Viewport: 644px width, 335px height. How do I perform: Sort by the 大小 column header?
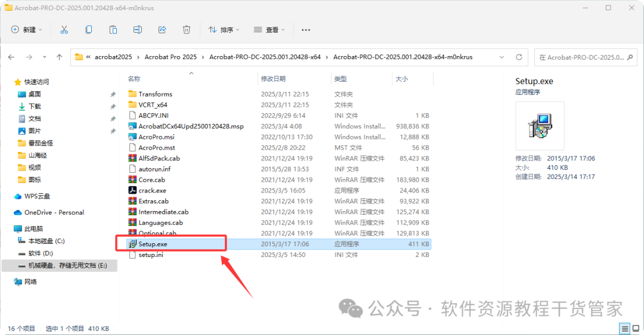tap(402, 79)
